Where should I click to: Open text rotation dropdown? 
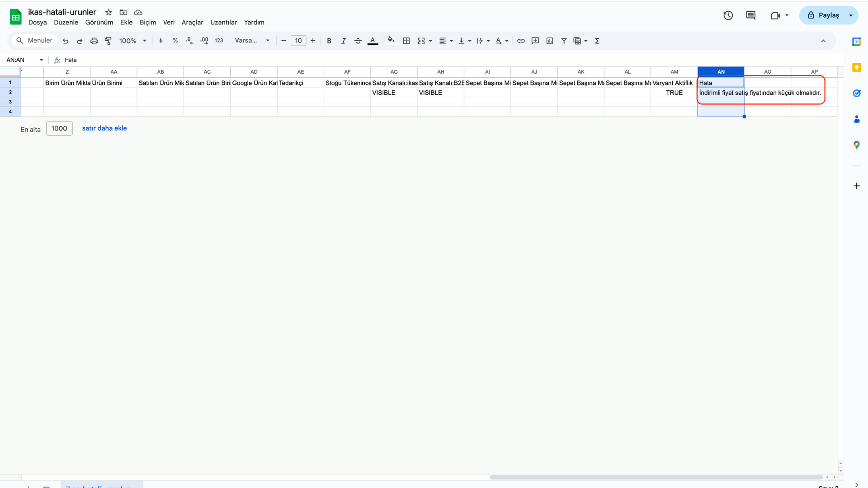pos(501,41)
